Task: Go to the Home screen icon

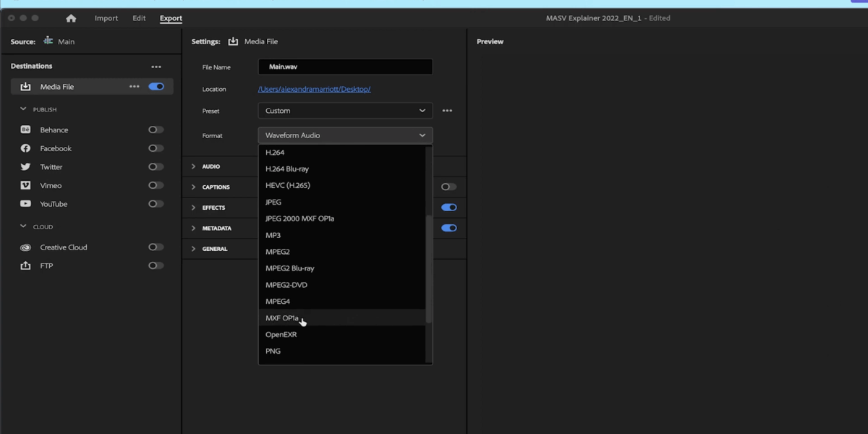Action: 71,18
